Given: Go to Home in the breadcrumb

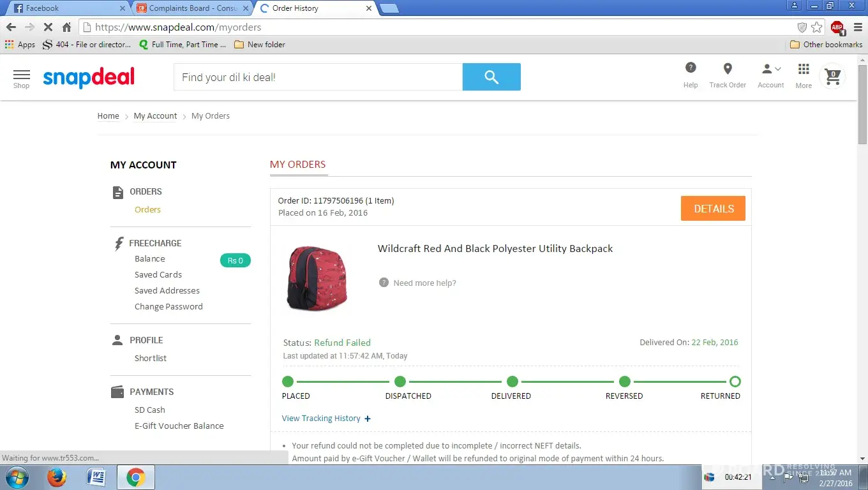Looking at the screenshot, I should pyautogui.click(x=108, y=116).
